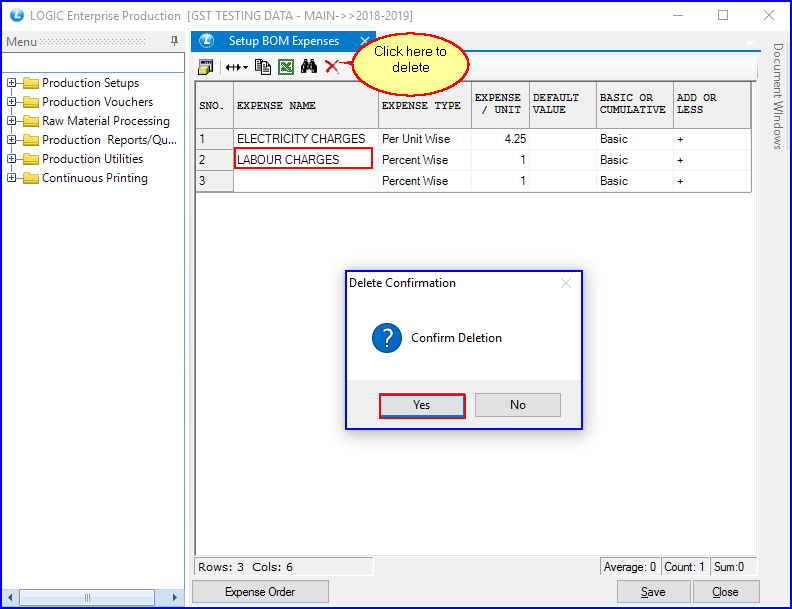Click Basic cell in ELECTRICITY CHARGES row
This screenshot has width=792, height=609.
point(634,139)
